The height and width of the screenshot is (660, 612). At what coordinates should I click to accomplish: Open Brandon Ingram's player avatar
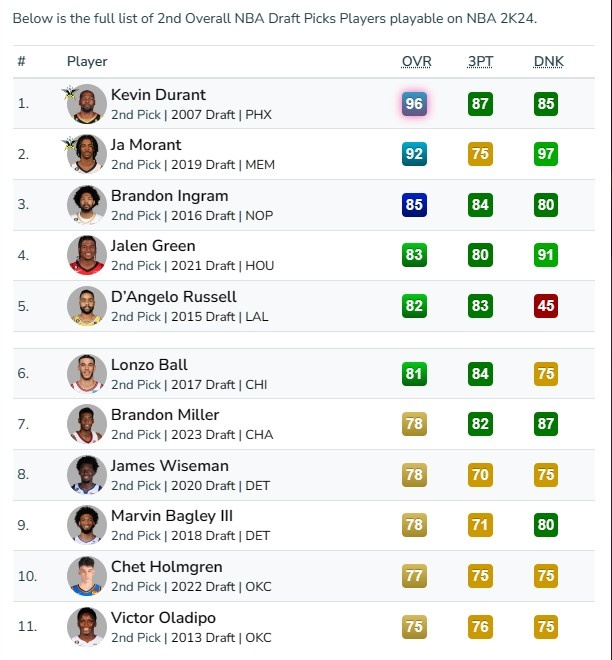click(87, 205)
